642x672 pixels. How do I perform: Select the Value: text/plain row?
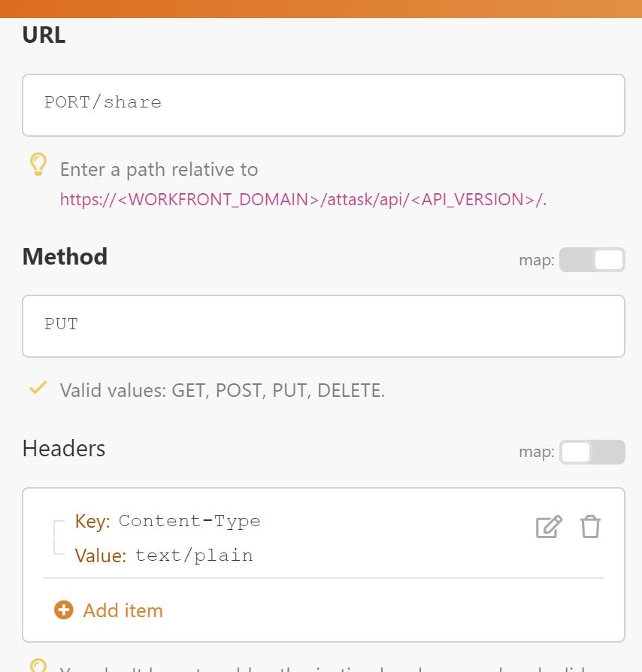[164, 555]
